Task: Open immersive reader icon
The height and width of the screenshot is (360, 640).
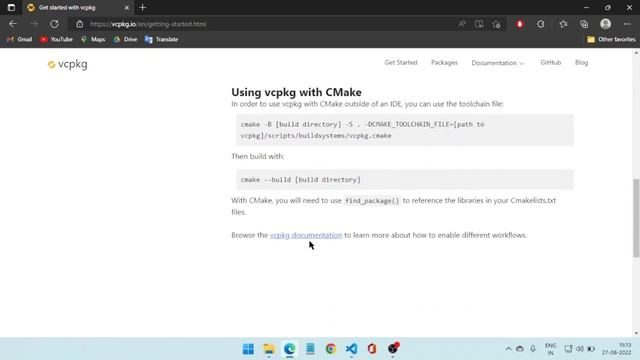Action: tap(479, 24)
